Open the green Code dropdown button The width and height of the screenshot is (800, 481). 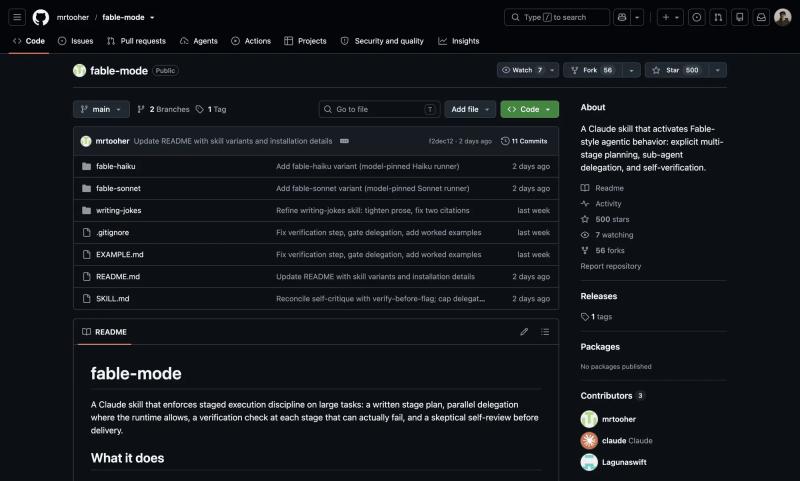coord(530,109)
